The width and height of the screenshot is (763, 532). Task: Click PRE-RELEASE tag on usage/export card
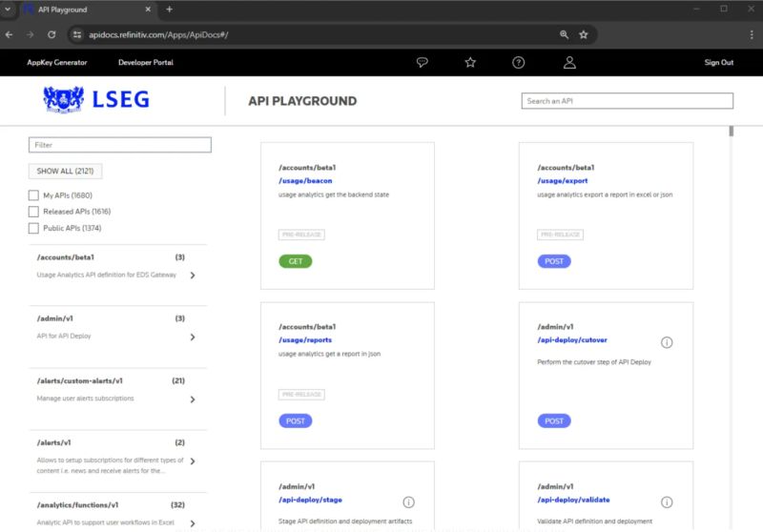560,235
